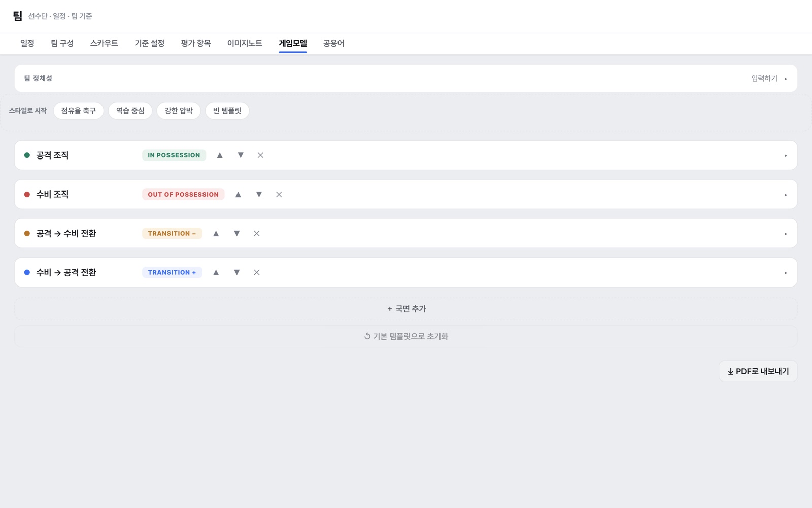The height and width of the screenshot is (508, 812).
Task: Switch to the 공용어 tab
Action: pyautogui.click(x=334, y=44)
